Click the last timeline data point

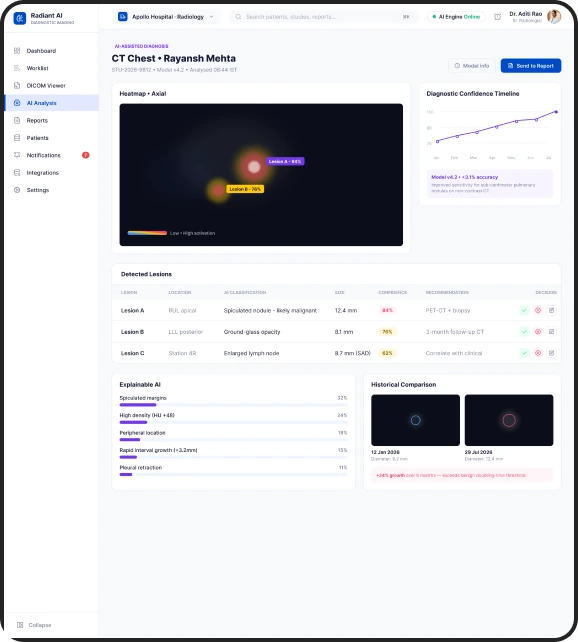click(556, 112)
